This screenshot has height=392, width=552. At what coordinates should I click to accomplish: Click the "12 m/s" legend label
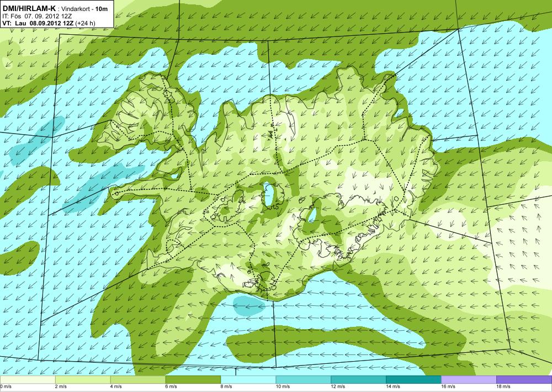pyautogui.click(x=338, y=386)
